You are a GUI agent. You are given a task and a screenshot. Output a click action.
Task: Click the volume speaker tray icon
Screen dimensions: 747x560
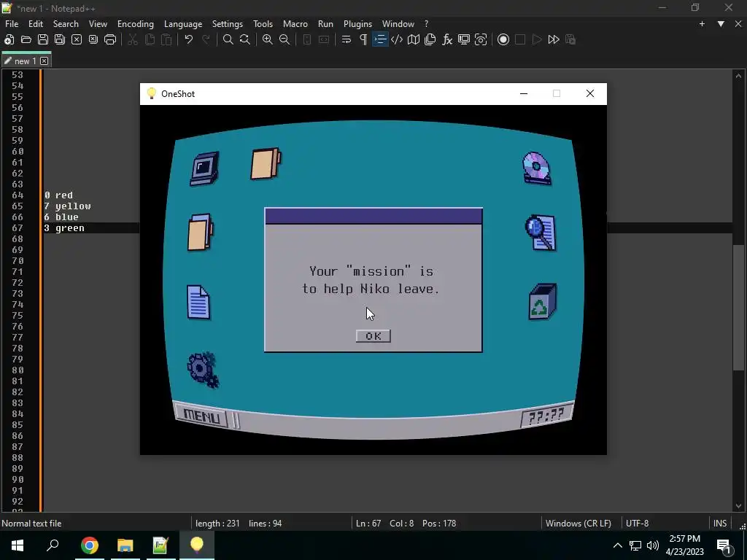click(653, 545)
